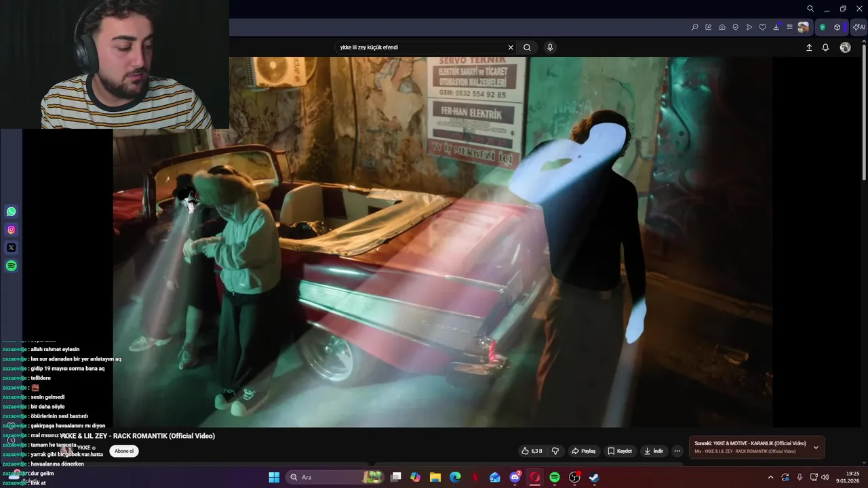Image resolution: width=868 pixels, height=488 pixels.
Task: Click the microphone icon in system tray
Action: tap(800, 477)
